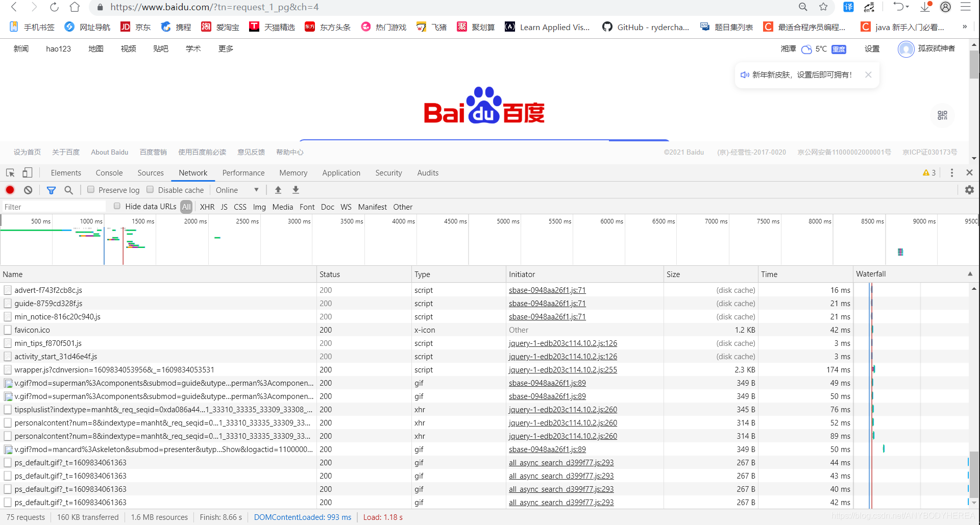980x525 pixels.
Task: Click the hao123 link on Baidu
Action: pos(58,48)
